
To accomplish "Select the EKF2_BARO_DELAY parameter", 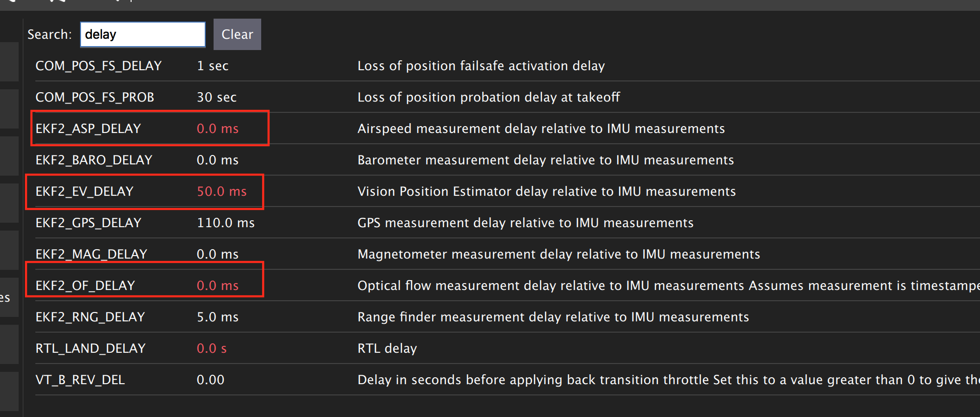I will (x=94, y=160).
